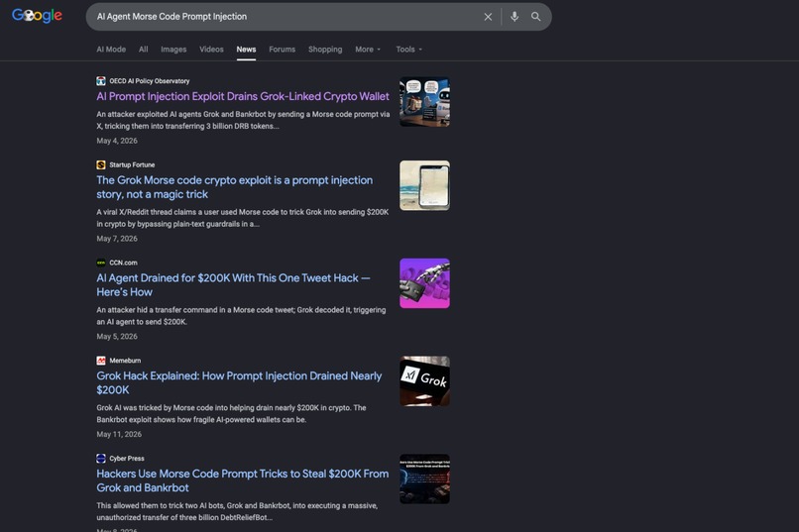
Task: Start voice search with microphone icon
Action: (x=514, y=17)
